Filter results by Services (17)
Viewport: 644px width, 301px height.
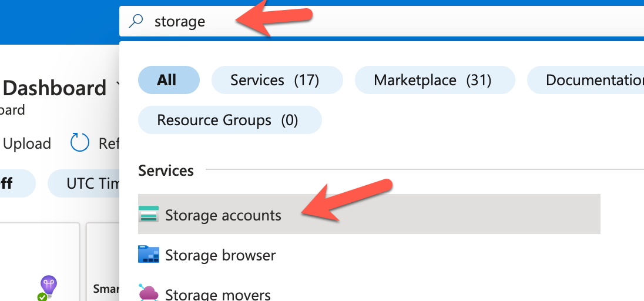click(277, 80)
